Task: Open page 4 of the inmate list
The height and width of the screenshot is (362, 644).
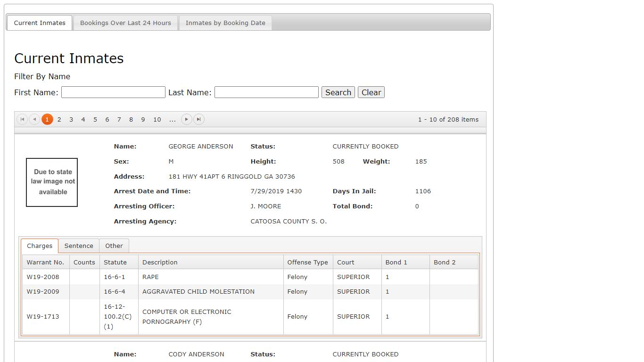Action: pos(83,120)
